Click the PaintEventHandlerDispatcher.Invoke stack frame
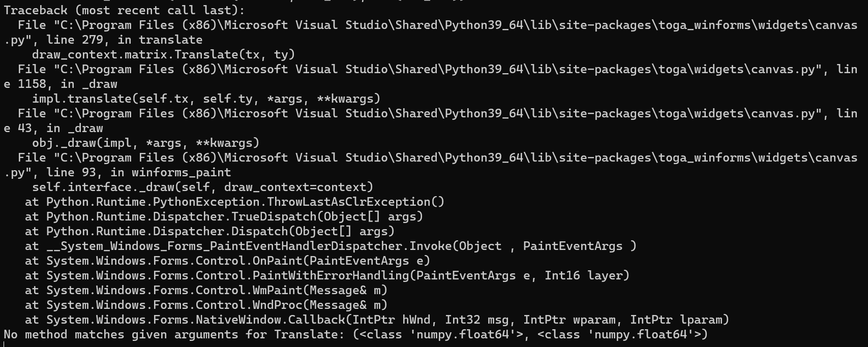Screen dimensions: 868x347 click(x=331, y=246)
